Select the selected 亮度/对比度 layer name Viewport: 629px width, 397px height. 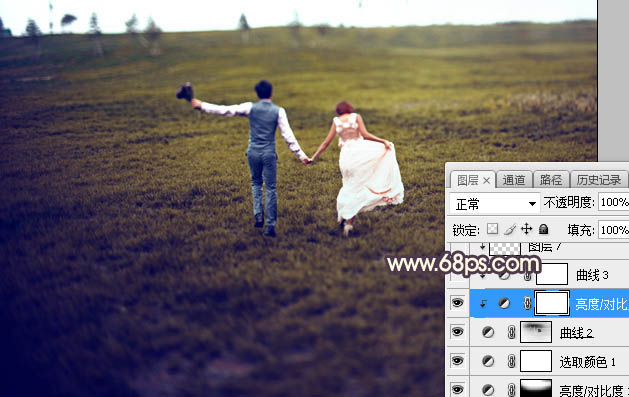point(602,304)
